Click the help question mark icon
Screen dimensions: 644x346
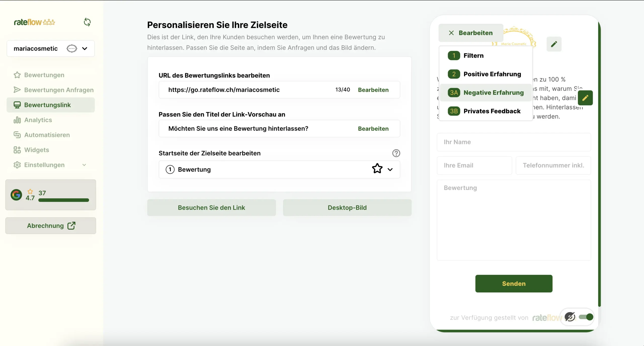[x=396, y=153]
